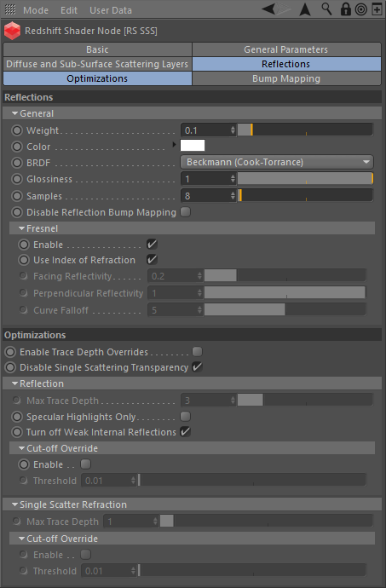
Task: Click animation dot beside Turn off Weak Internal Reflections
Action: tap(17, 432)
